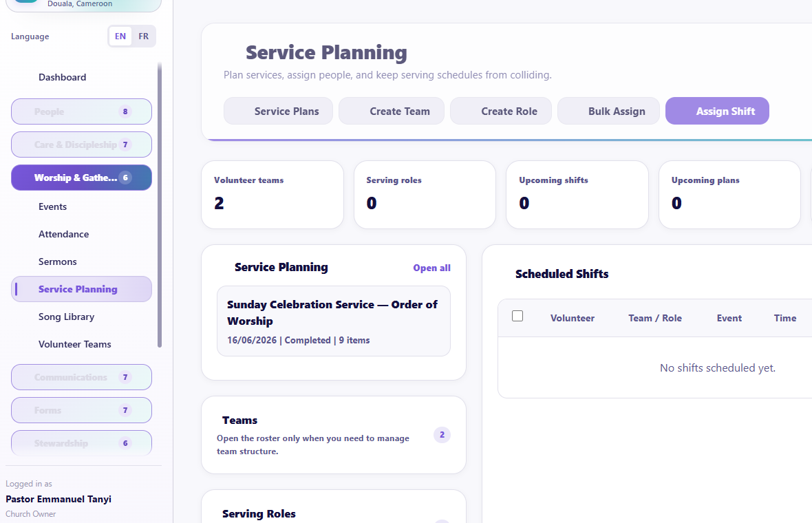812x523 pixels.
Task: Click the main Service Planning page title
Action: (x=326, y=52)
